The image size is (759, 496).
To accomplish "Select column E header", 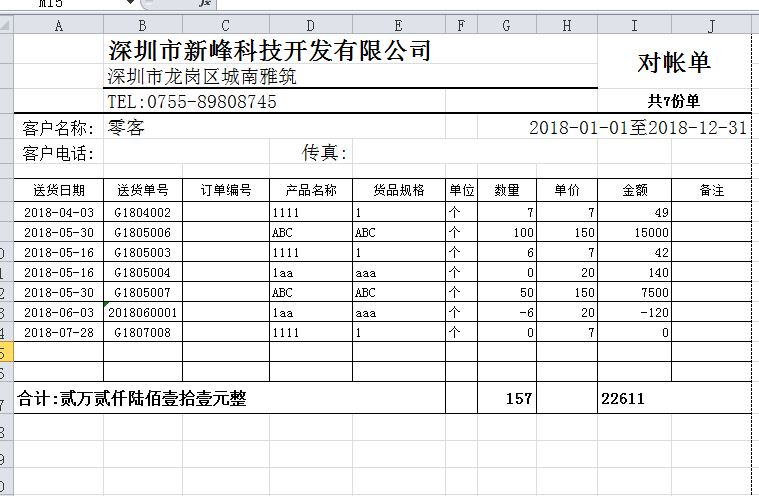I will click(x=399, y=25).
